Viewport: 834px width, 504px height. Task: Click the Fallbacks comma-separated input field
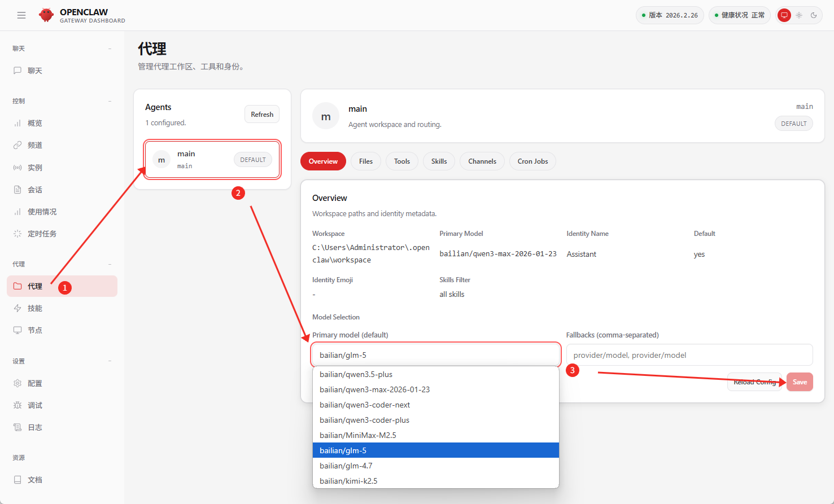pyautogui.click(x=689, y=355)
